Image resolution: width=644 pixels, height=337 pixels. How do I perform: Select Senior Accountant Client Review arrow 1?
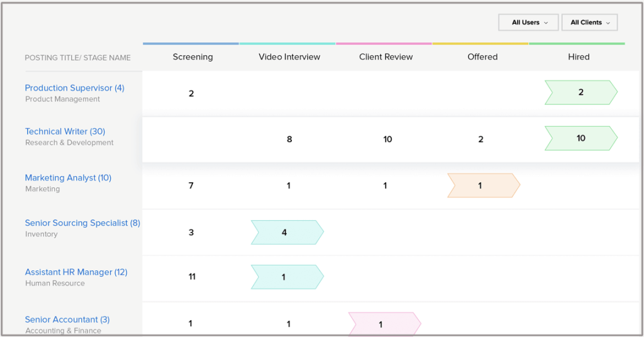tap(385, 324)
